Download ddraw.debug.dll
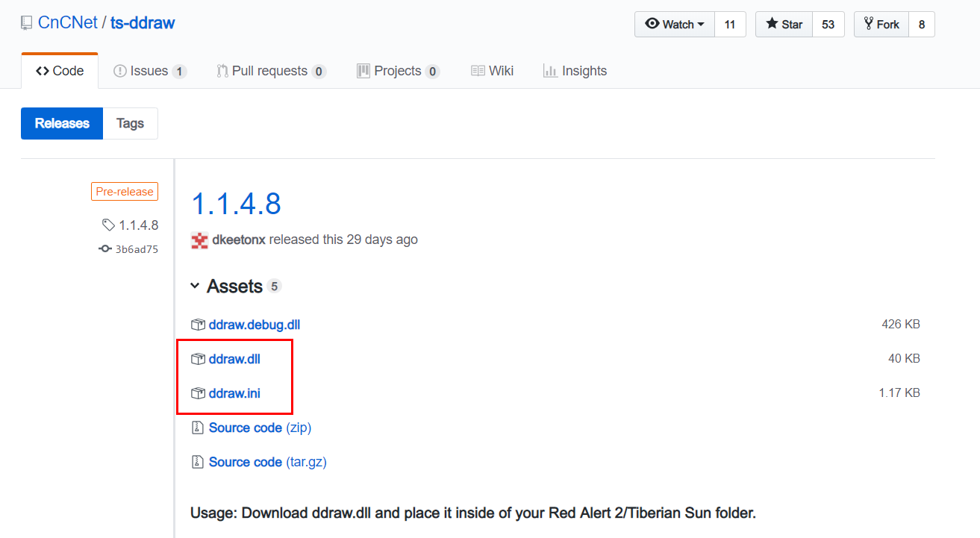This screenshot has width=980, height=538. click(255, 325)
